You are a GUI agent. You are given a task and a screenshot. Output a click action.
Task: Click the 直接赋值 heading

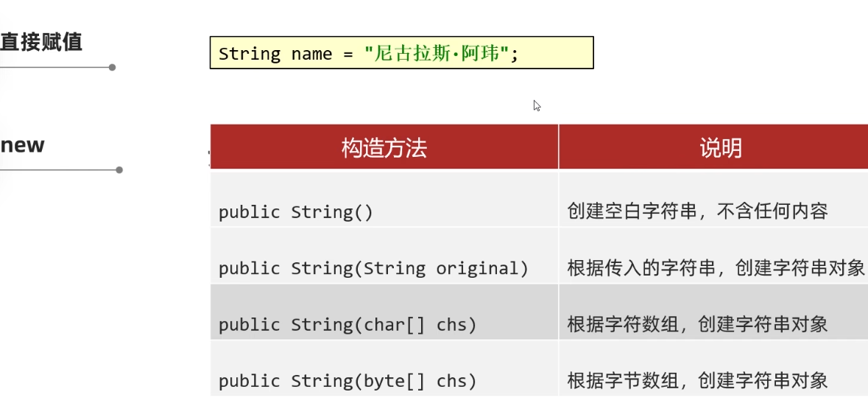[41, 42]
